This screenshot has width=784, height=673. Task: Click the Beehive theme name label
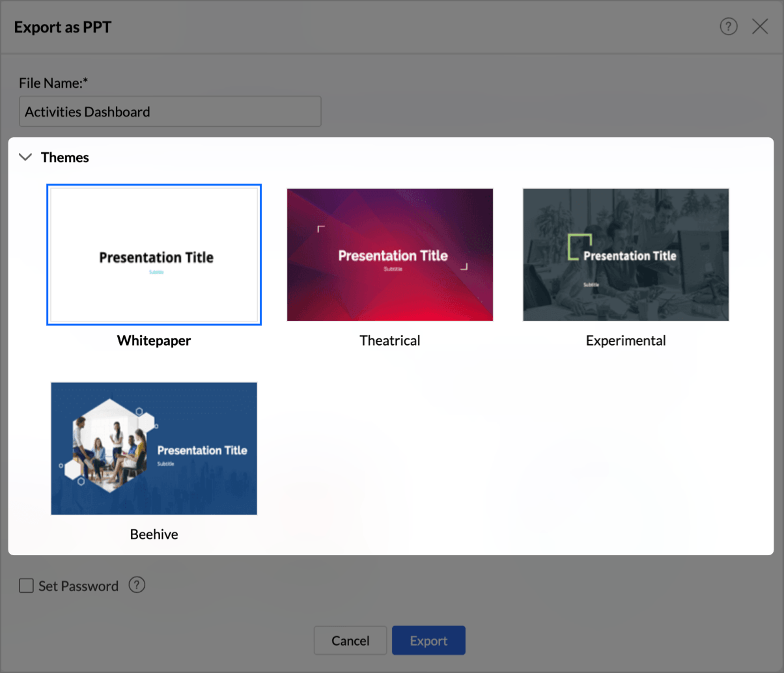[x=154, y=534]
